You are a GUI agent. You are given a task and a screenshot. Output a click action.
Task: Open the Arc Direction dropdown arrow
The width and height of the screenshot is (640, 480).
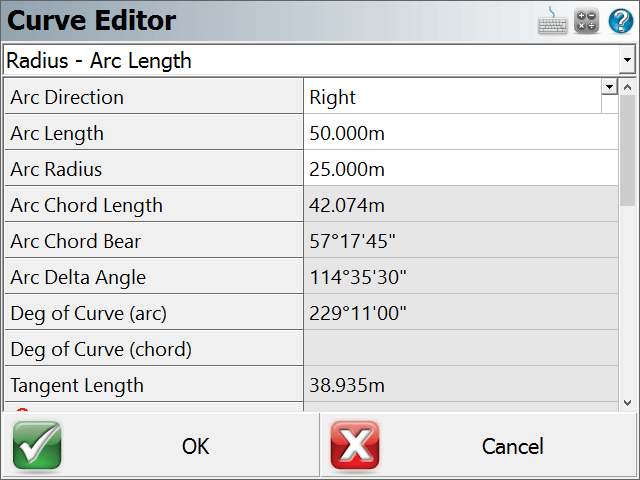[x=609, y=87]
